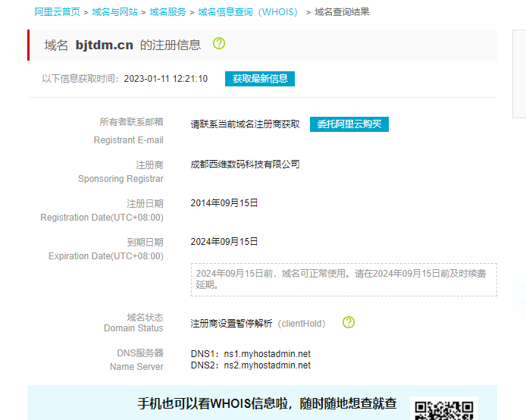Screen dimensions: 526x420
Task: Go to 域名与网站 in the breadcrumb
Action: click(114, 12)
